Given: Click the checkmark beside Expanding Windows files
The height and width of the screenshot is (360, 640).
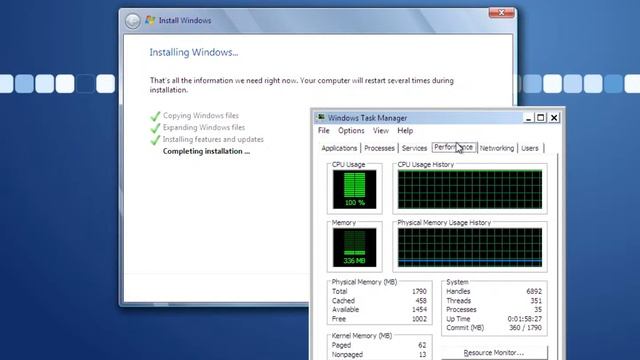Looking at the screenshot, I should [x=155, y=128].
